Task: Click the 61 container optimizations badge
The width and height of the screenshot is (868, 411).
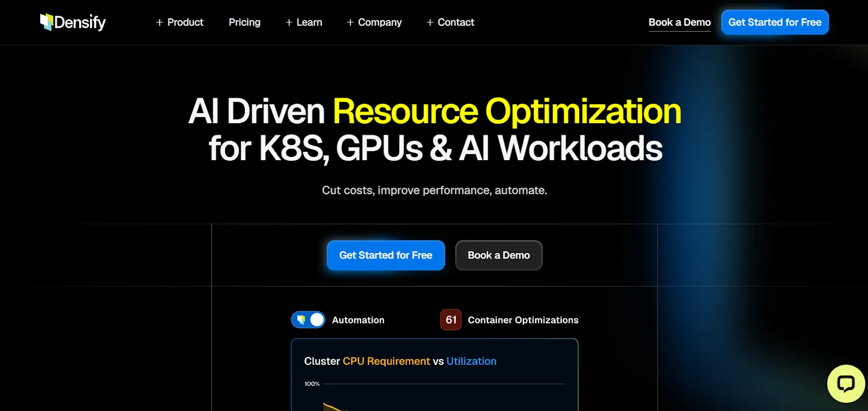Action: pyautogui.click(x=451, y=320)
